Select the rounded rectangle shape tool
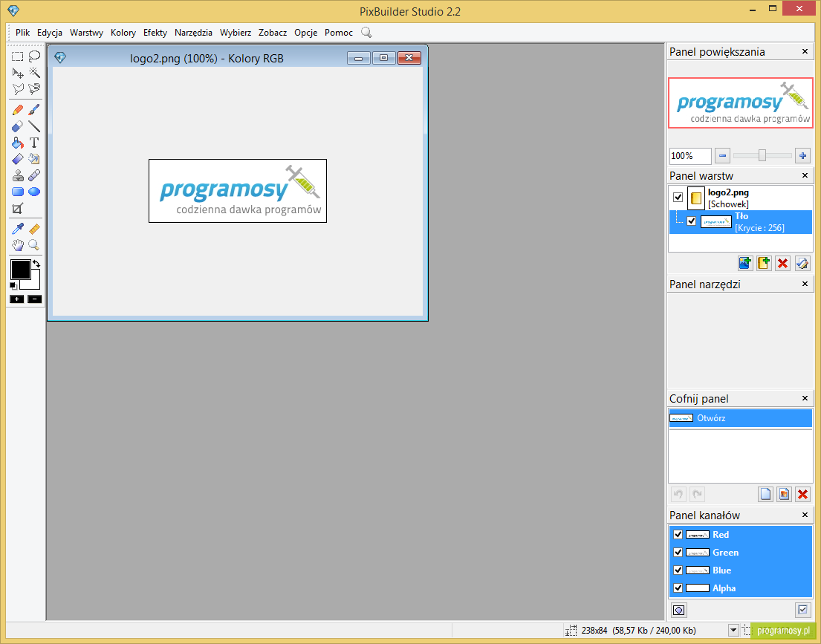Screen dimensions: 821x644 tap(18, 192)
